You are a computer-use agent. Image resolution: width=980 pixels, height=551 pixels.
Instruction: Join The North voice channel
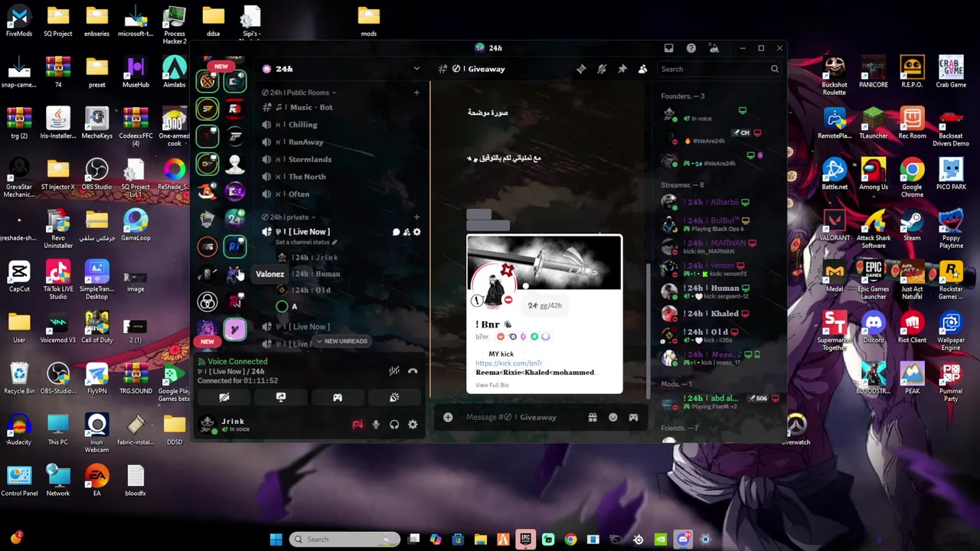(343, 177)
